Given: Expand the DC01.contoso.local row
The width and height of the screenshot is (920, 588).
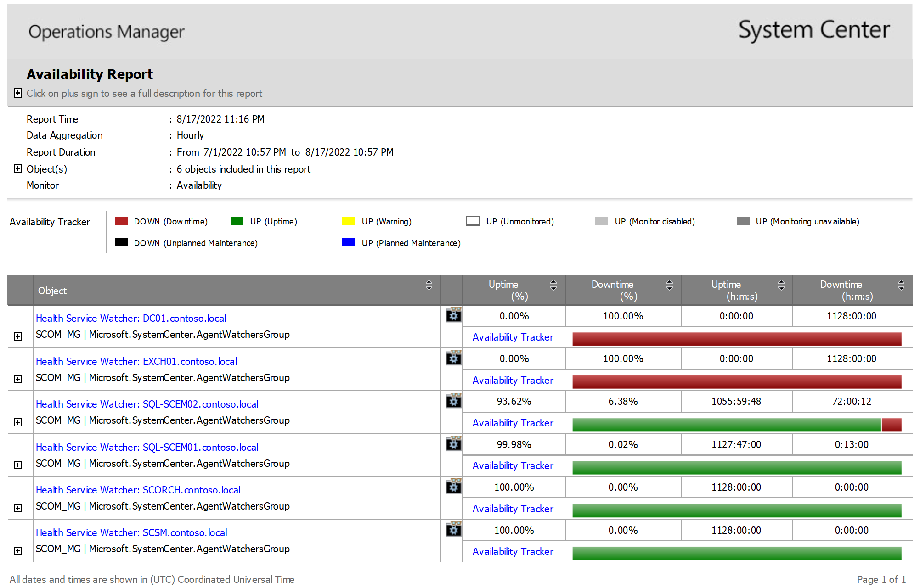Looking at the screenshot, I should click(x=18, y=336).
